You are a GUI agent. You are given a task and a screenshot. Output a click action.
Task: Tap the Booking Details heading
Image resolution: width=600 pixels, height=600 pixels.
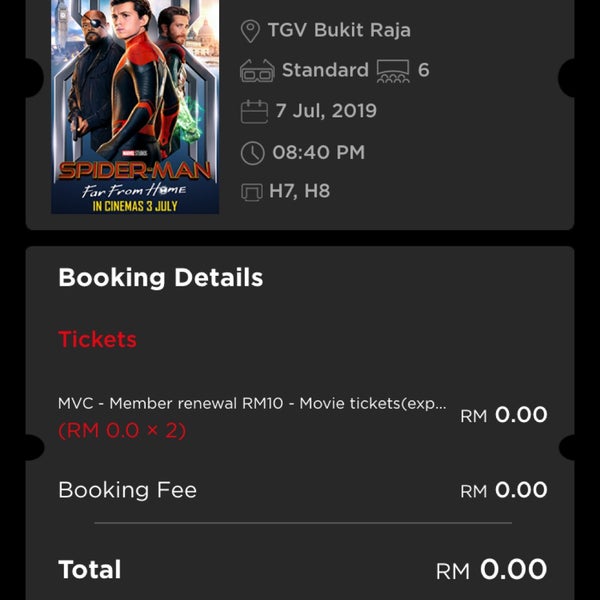pyautogui.click(x=161, y=278)
